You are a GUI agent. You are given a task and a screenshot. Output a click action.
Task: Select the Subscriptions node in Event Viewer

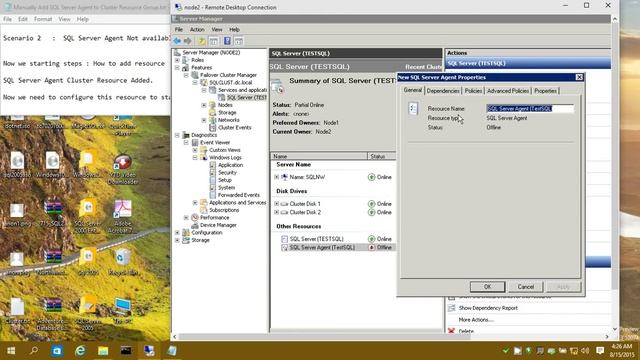(224, 210)
